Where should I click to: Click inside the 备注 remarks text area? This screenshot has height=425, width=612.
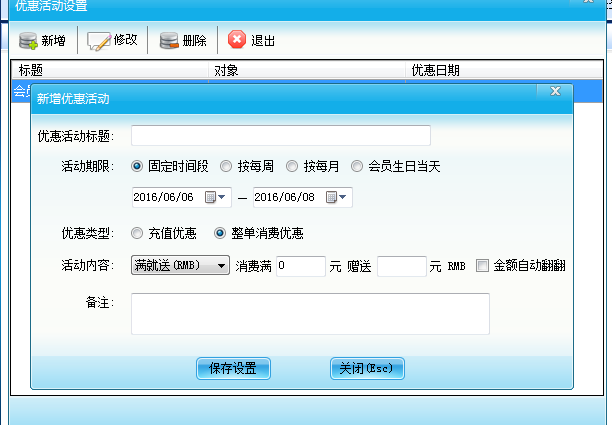point(310,314)
